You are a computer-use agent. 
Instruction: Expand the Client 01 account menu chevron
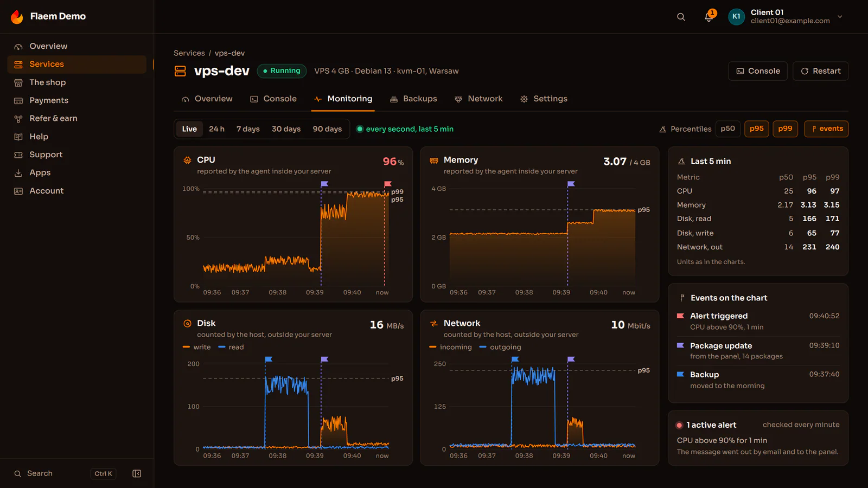click(x=840, y=17)
